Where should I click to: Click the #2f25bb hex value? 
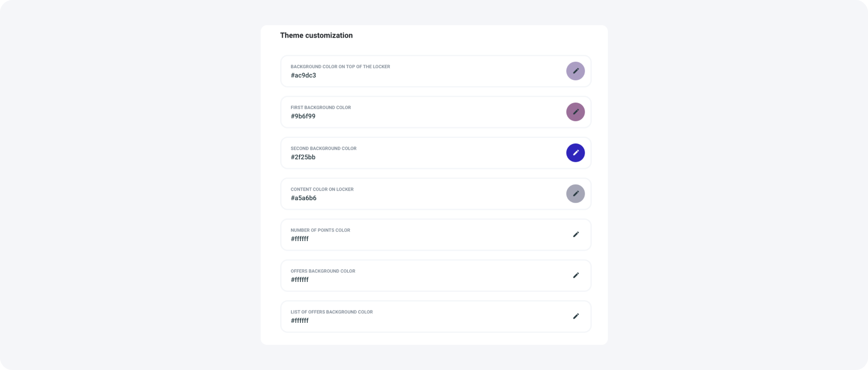pos(303,157)
